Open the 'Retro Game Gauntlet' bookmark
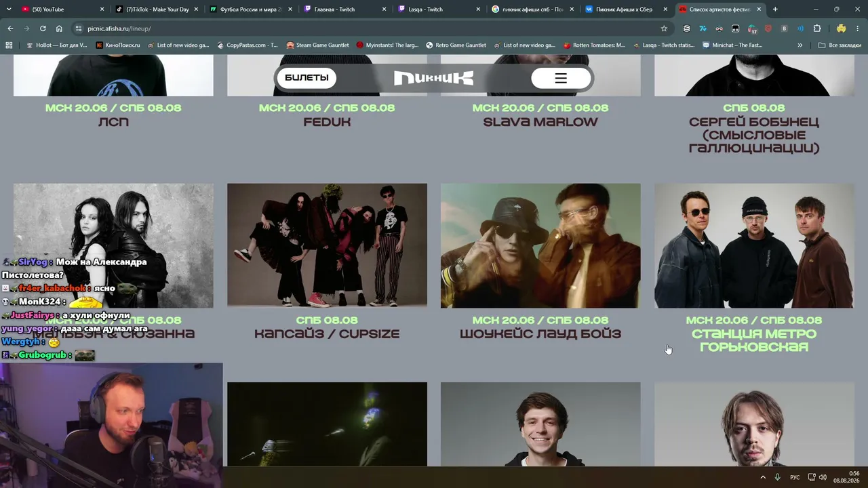The height and width of the screenshot is (488, 868). click(x=456, y=45)
